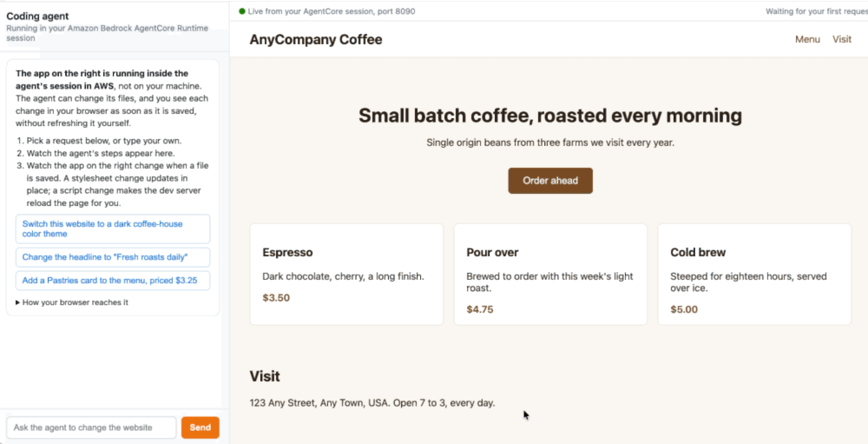Click the green live status dot
The height and width of the screenshot is (444, 868).
pyautogui.click(x=242, y=11)
